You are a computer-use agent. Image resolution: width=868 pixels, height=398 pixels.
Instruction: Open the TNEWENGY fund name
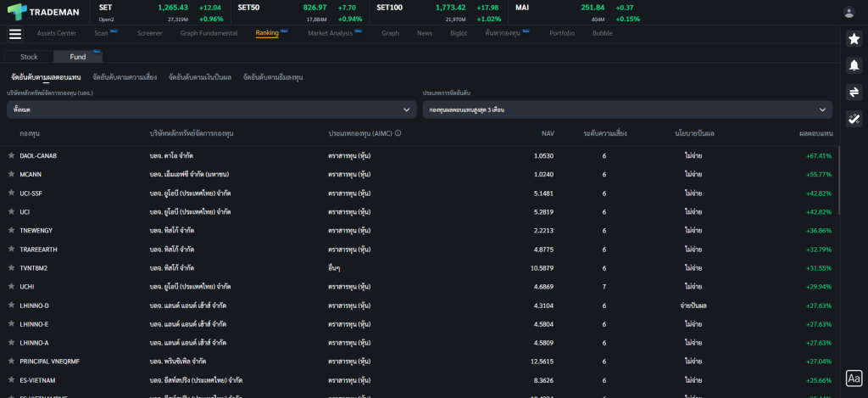[36, 230]
